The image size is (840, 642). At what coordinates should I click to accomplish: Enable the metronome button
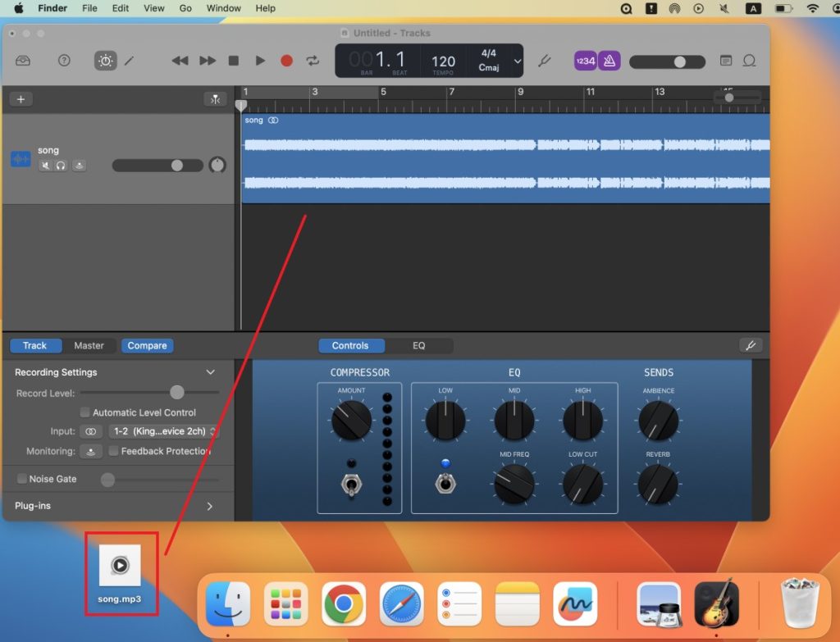(609, 61)
